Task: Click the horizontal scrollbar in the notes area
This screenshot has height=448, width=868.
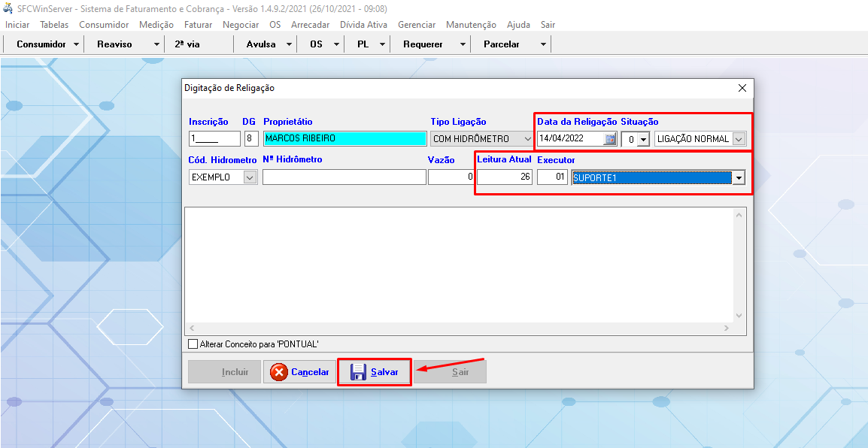Action: pos(459,328)
